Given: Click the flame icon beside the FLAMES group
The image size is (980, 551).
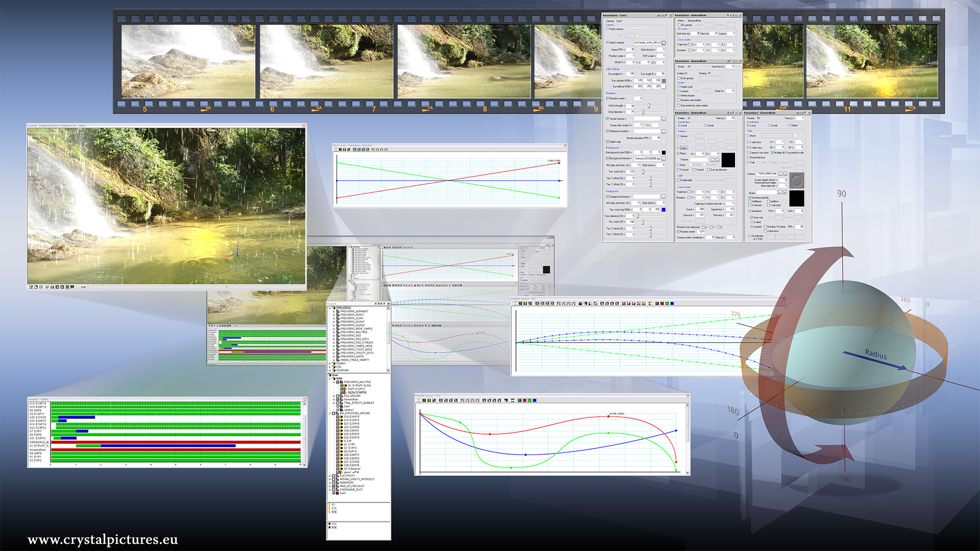Looking at the screenshot, I should pyautogui.click(x=334, y=364).
